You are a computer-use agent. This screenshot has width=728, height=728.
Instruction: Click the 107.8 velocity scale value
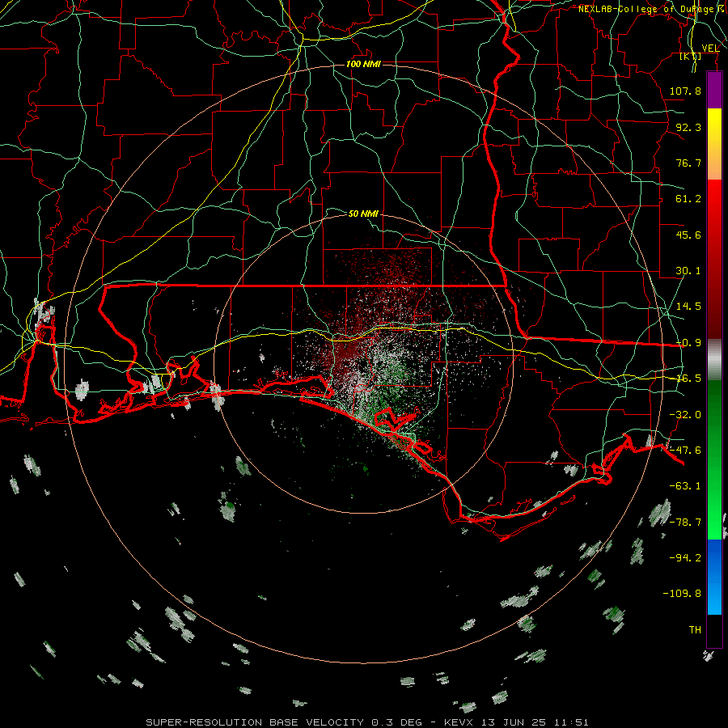(x=685, y=91)
